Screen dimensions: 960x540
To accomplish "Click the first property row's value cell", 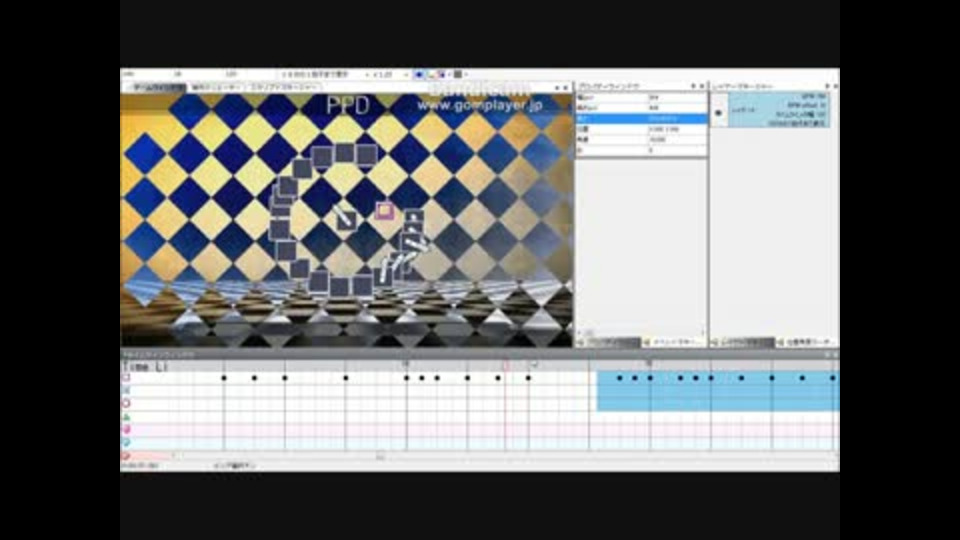I will click(677, 97).
